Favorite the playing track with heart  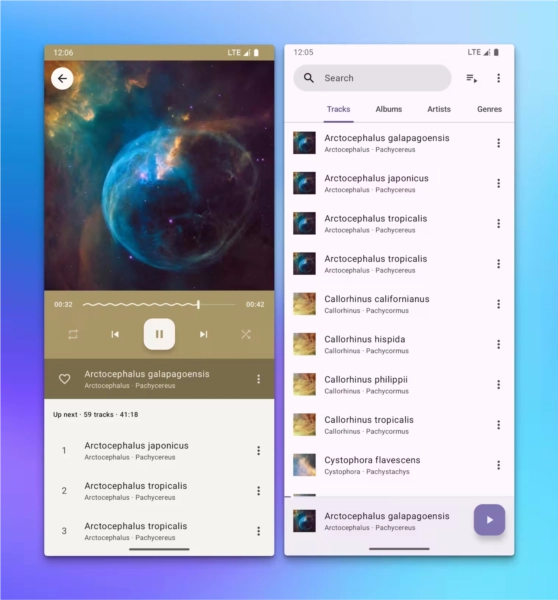64,379
